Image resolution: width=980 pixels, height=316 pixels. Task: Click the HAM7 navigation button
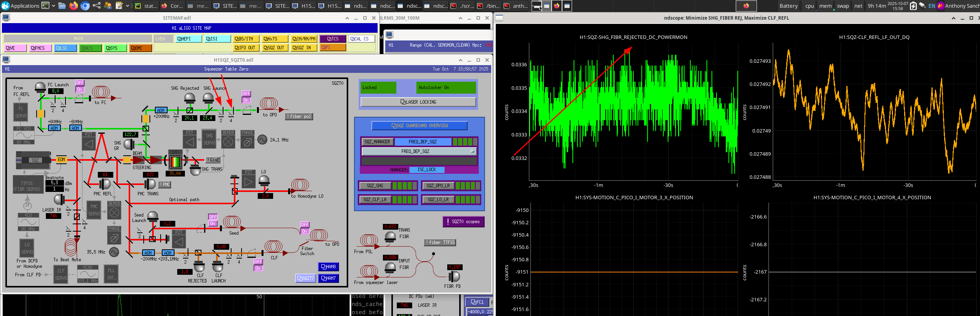click(328, 278)
